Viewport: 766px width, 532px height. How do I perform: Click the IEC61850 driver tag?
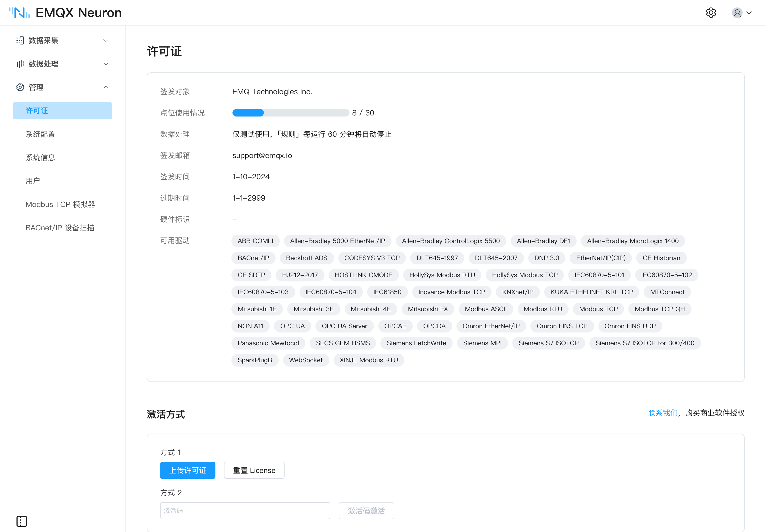(387, 292)
